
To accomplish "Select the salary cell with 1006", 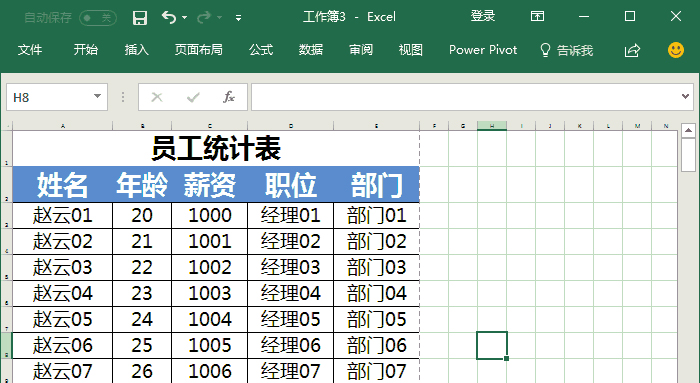I will (x=210, y=371).
